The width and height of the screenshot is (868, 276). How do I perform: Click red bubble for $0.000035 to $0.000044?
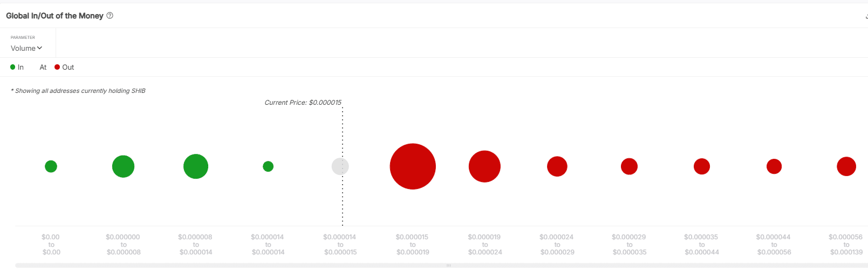pos(702,166)
